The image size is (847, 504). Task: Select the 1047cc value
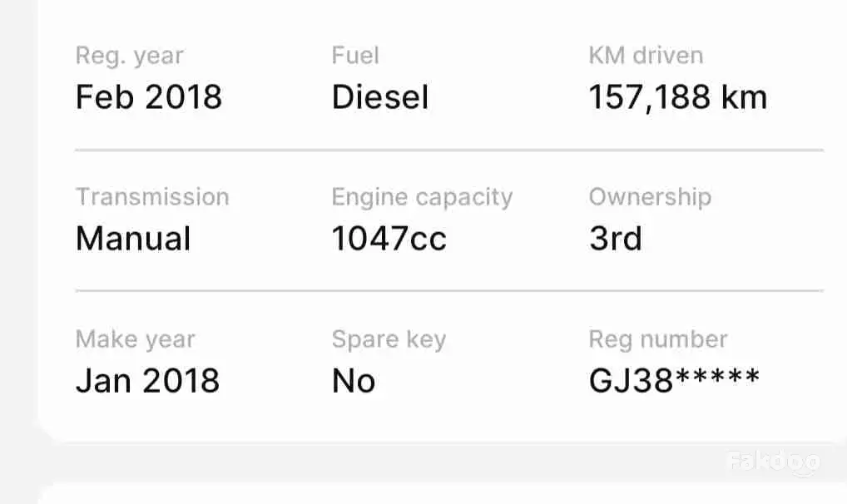389,238
